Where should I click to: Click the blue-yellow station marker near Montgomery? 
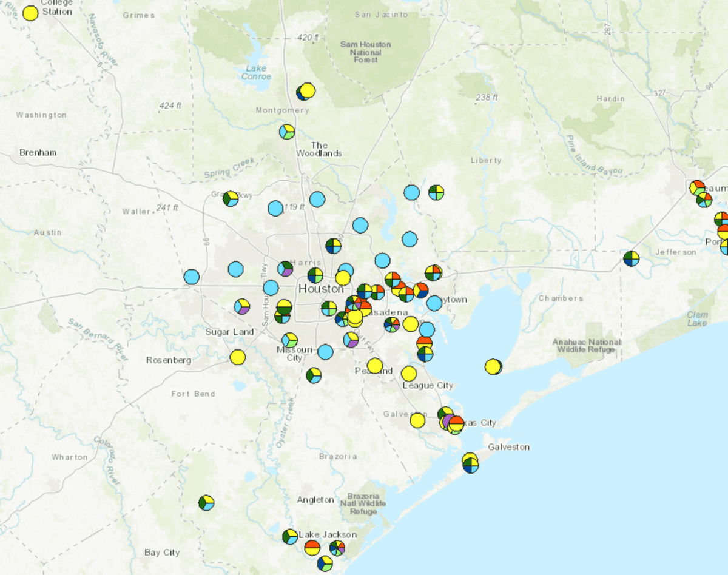click(x=305, y=91)
